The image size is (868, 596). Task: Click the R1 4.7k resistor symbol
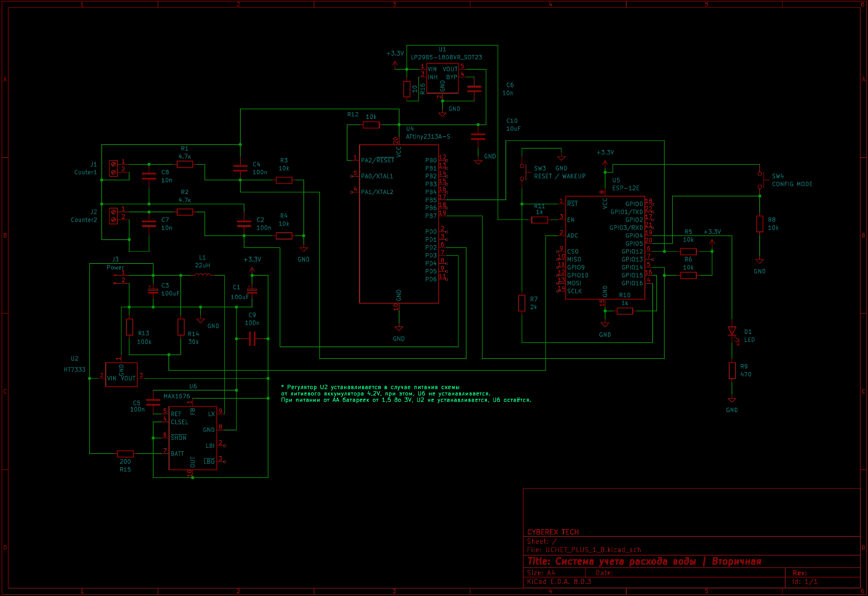point(185,164)
